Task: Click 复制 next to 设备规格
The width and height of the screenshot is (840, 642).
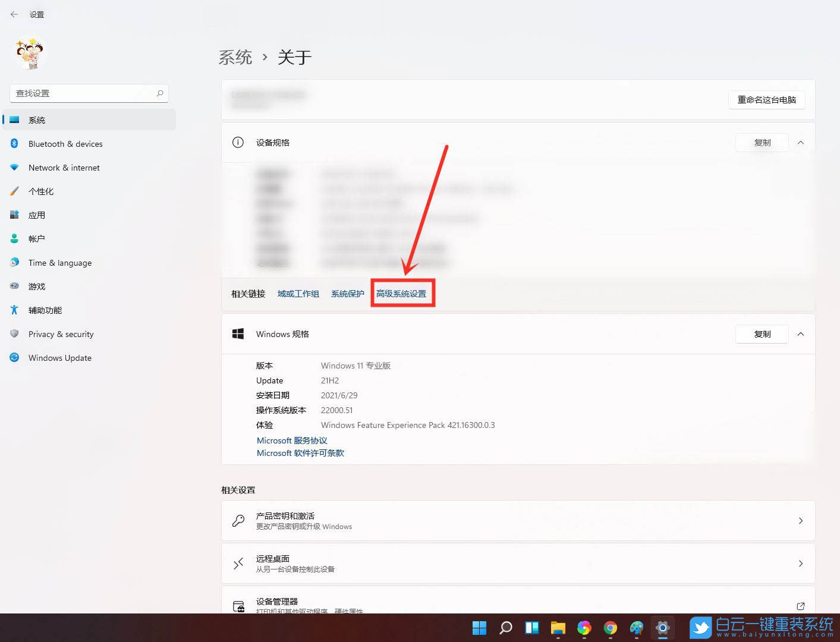Action: pyautogui.click(x=762, y=143)
